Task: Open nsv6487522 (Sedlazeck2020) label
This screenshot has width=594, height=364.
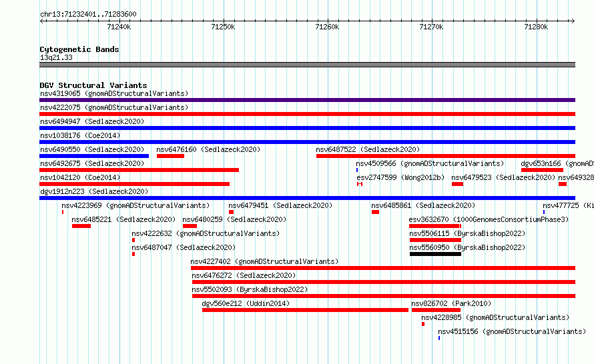Action: point(368,149)
